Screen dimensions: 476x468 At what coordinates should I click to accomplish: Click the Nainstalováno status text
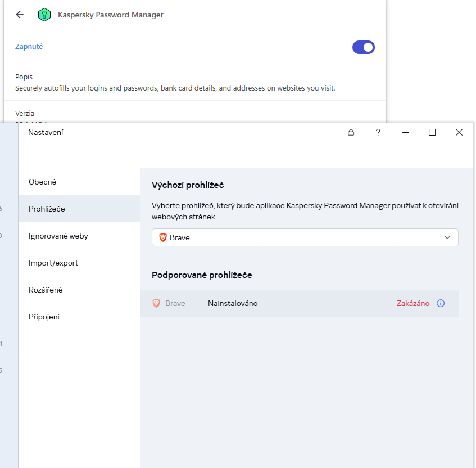click(233, 303)
